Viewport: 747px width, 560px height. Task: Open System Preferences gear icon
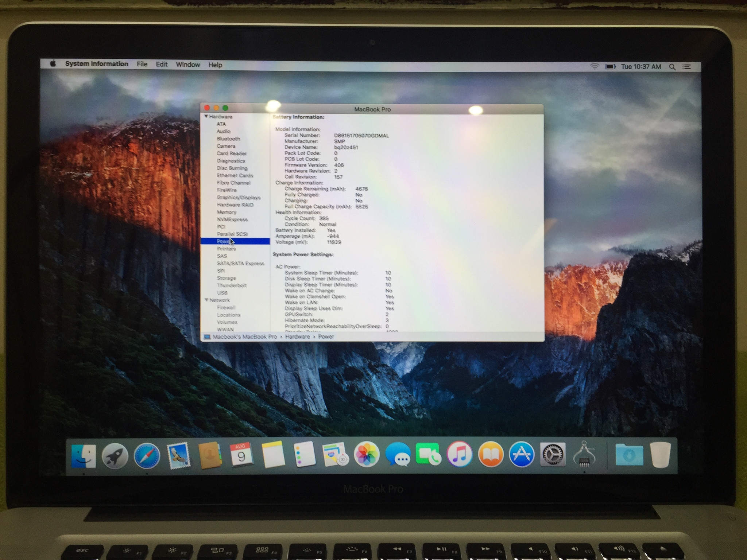(553, 455)
